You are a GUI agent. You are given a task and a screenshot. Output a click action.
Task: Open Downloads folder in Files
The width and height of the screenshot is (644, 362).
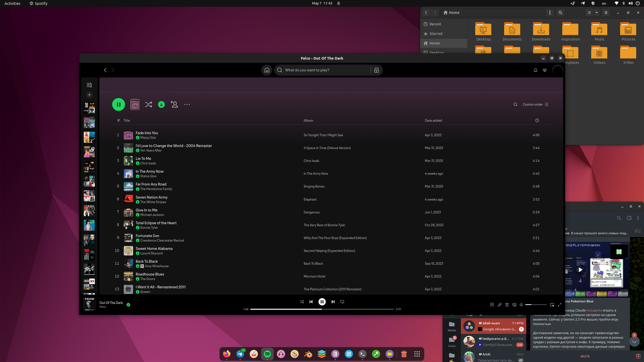click(541, 32)
